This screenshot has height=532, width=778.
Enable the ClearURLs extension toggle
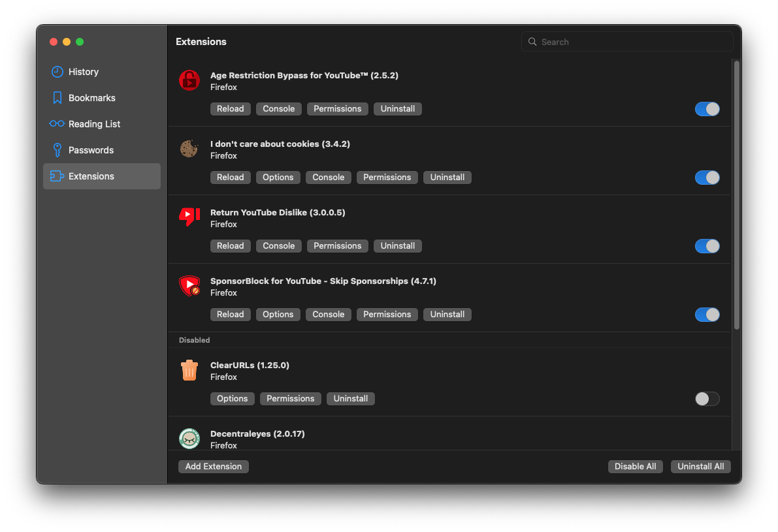707,399
